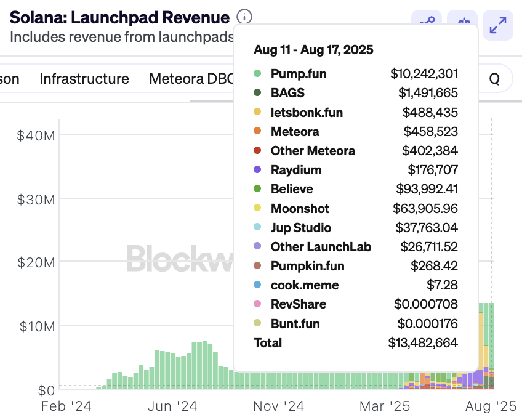
Task: Click the tallest green bar near Jun '24
Action: pos(205,365)
